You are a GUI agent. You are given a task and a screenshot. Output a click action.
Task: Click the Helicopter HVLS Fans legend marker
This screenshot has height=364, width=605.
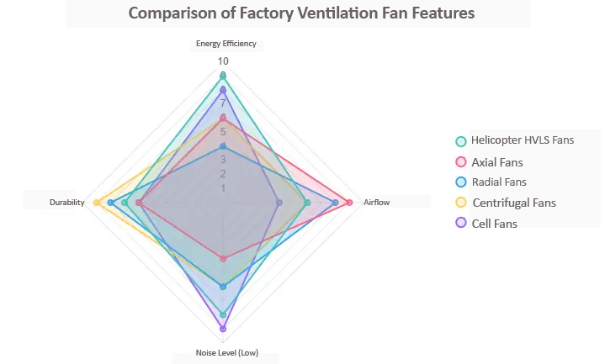[460, 141]
